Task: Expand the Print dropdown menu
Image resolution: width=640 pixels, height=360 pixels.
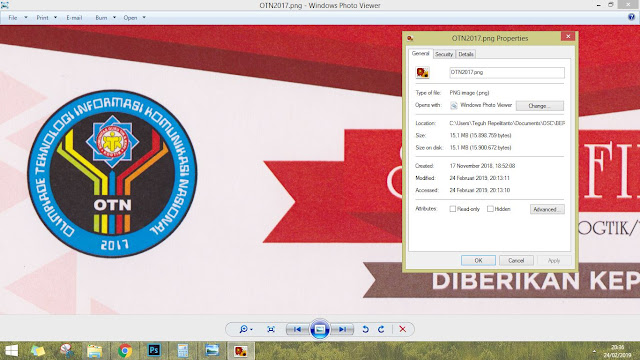Action: 56,18
